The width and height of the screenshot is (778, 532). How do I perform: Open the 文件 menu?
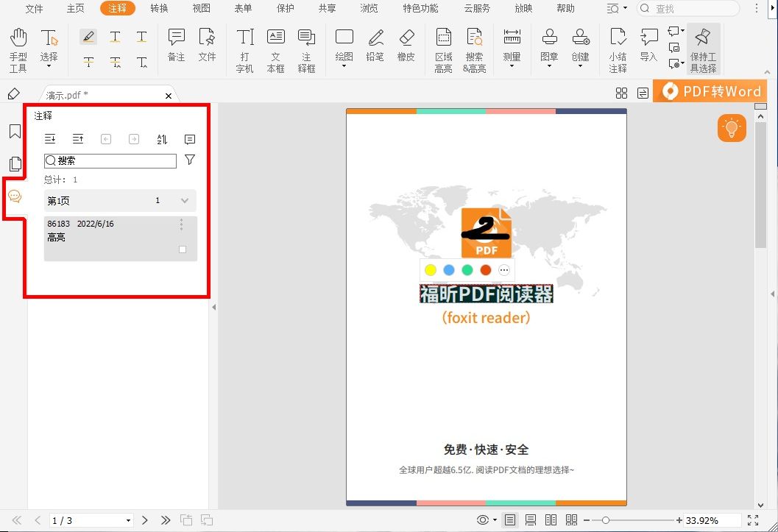[34, 9]
